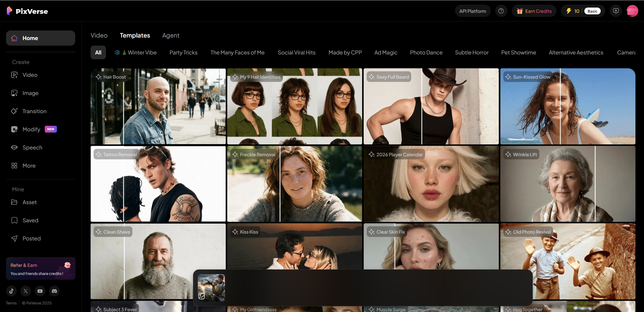644x312 pixels.
Task: Open the Refer & Earn banner
Action: tap(41, 269)
